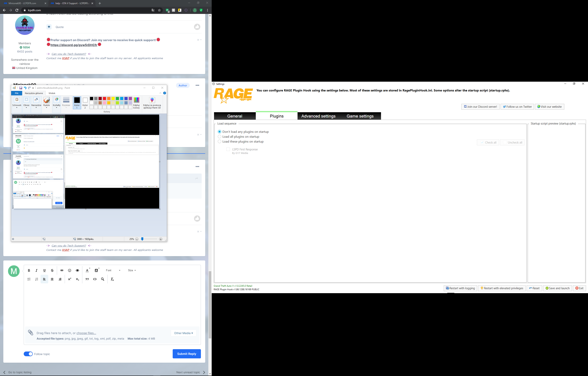Click the Submit Reply button
Image resolution: width=588 pixels, height=376 pixels.
pyautogui.click(x=187, y=354)
